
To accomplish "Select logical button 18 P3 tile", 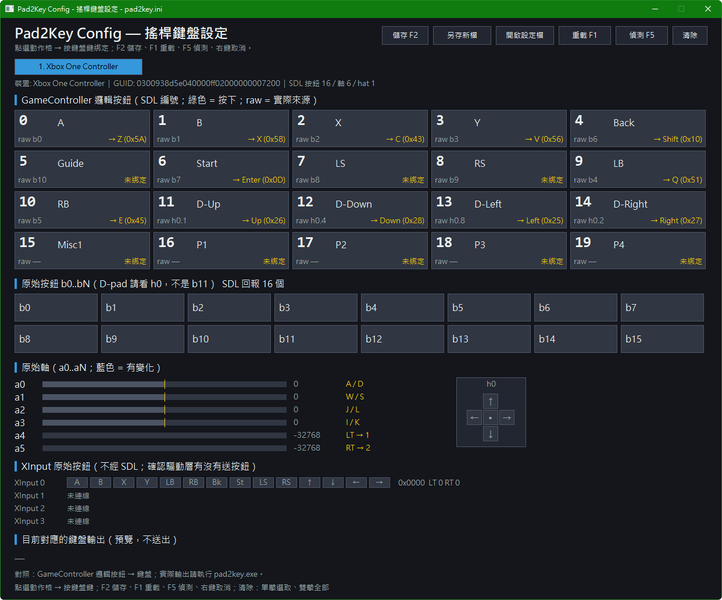I will point(499,250).
